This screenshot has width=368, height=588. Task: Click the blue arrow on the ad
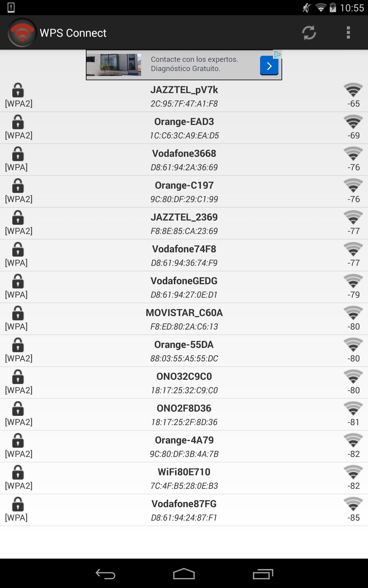[269, 66]
